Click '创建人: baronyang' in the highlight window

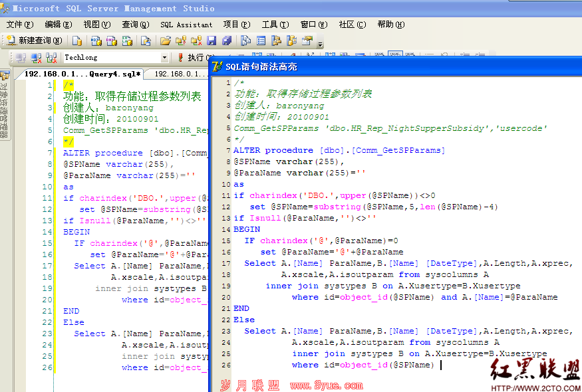pos(279,106)
